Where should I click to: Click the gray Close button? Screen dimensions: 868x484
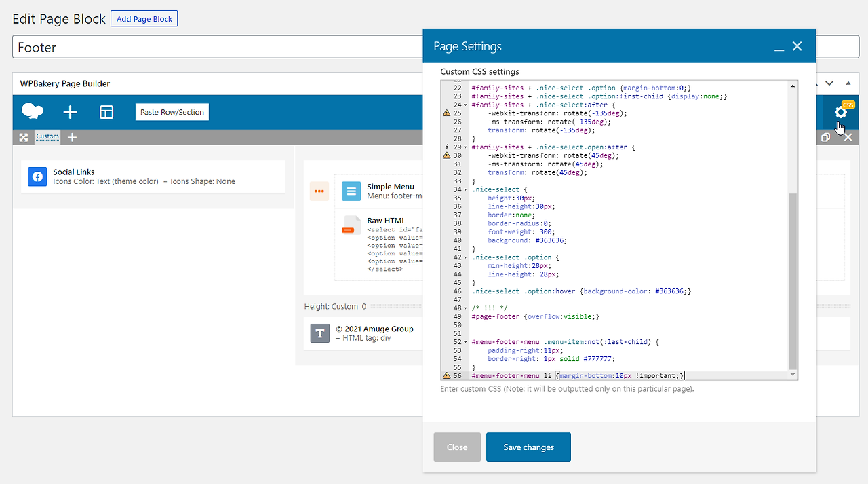coord(457,447)
